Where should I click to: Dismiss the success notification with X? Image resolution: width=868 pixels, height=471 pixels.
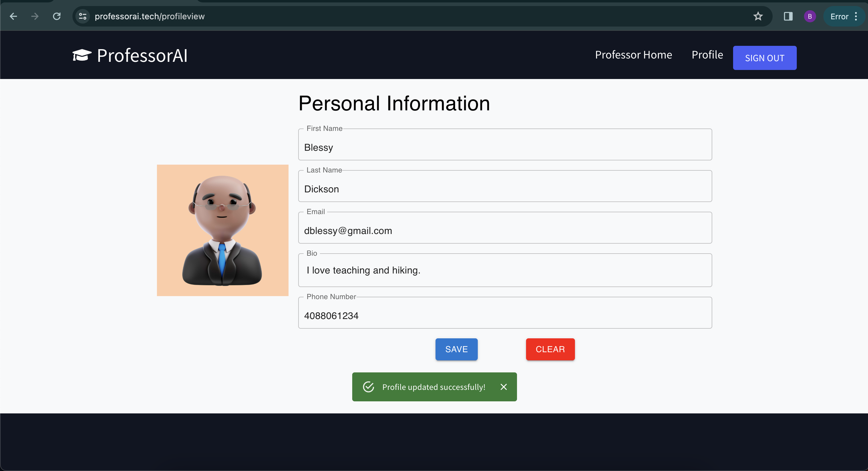pos(503,387)
